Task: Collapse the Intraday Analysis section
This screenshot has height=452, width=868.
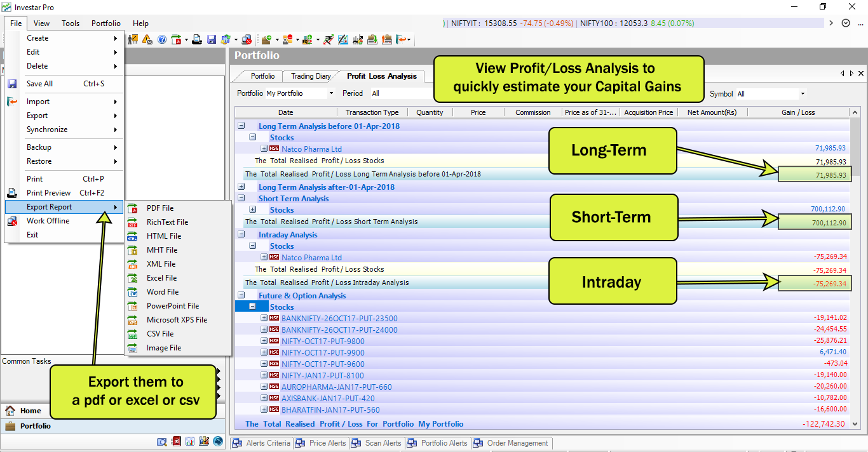Action: (x=241, y=234)
